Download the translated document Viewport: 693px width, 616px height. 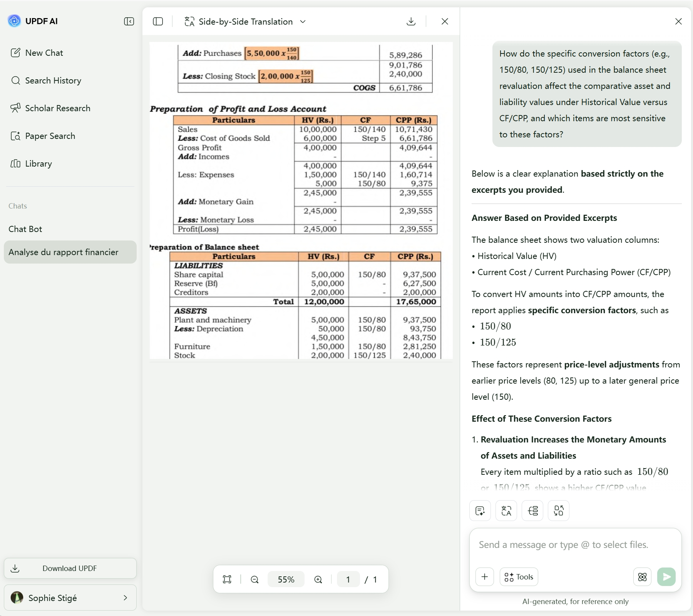pos(411,22)
